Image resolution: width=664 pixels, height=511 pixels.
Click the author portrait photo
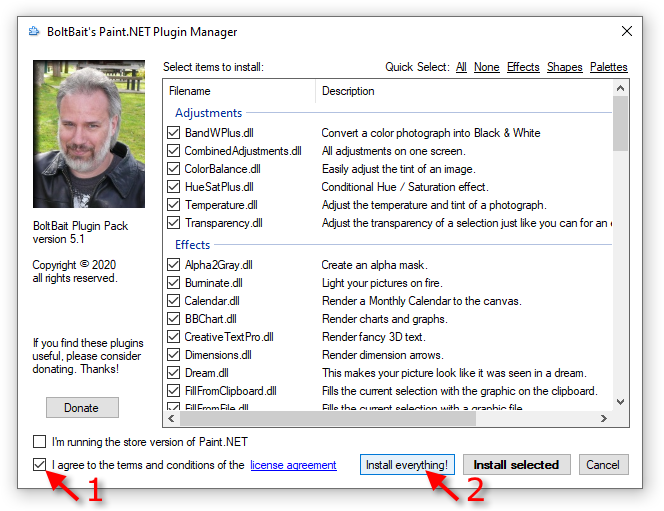pyautogui.click(x=89, y=134)
